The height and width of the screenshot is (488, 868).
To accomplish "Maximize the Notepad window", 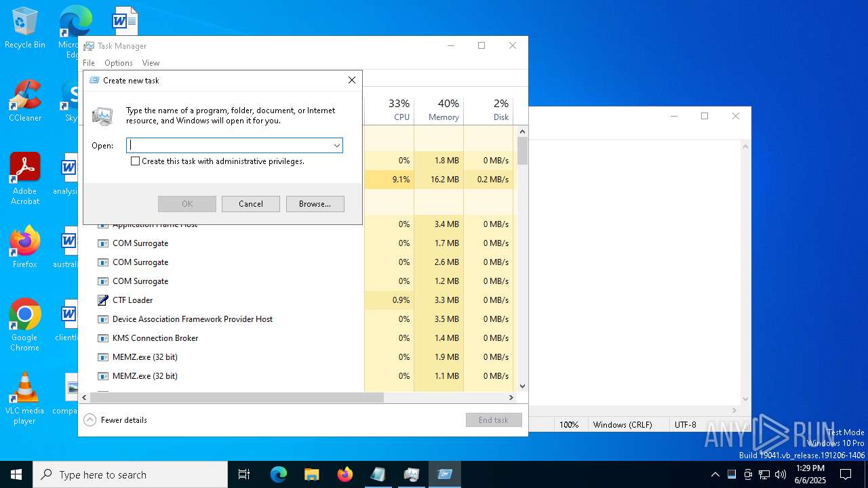I will 705,116.
